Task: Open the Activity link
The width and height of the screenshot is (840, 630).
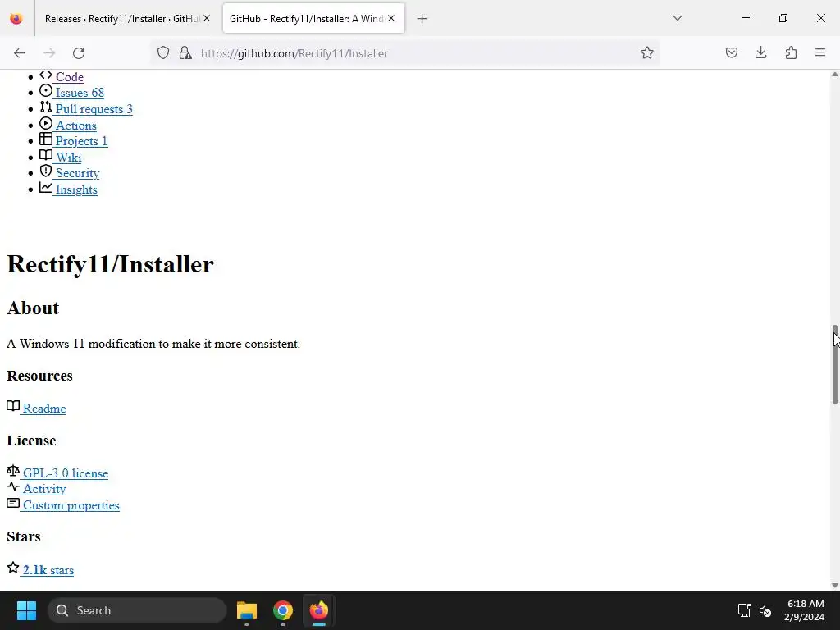Action: [x=44, y=489]
